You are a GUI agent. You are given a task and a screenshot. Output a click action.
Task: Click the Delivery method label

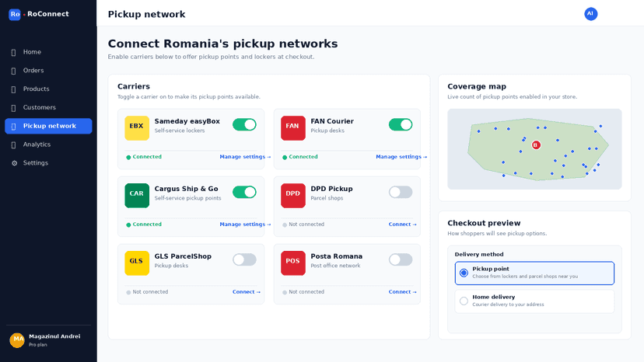point(479,255)
